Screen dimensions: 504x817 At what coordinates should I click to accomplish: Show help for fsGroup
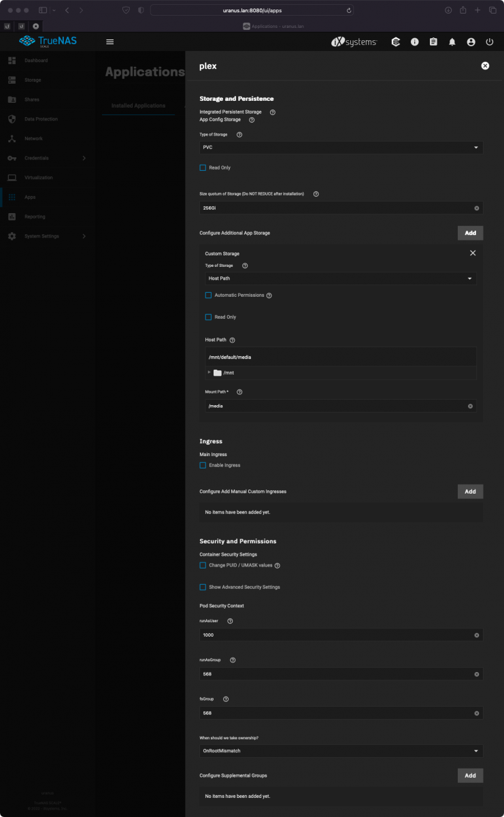(x=226, y=699)
